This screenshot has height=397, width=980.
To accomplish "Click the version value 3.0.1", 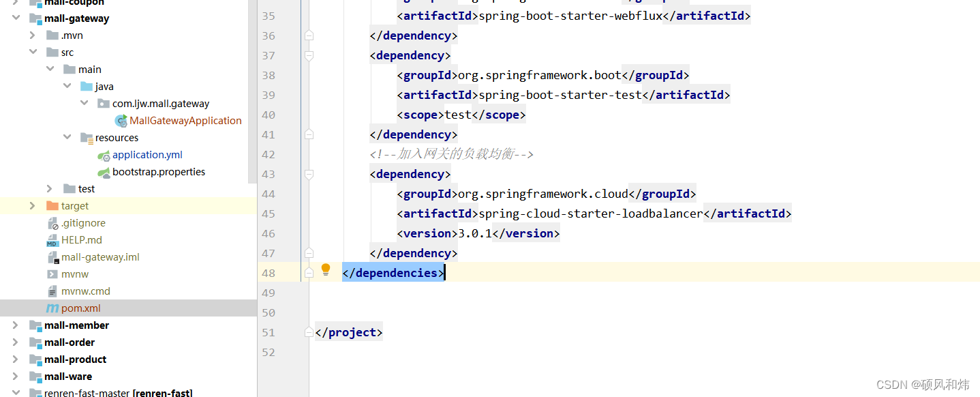I will click(474, 233).
